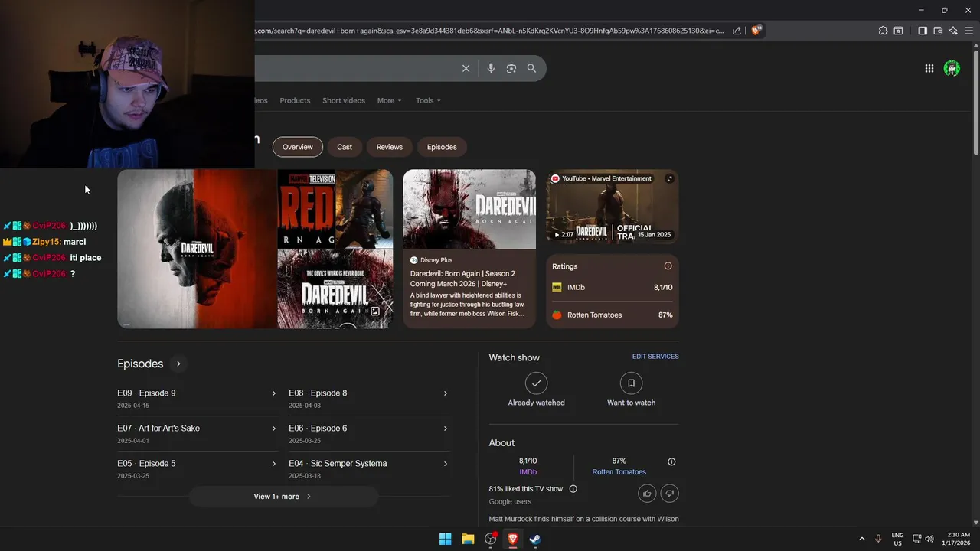980x551 pixels.
Task: Open the Short videos search filter
Action: 344,100
